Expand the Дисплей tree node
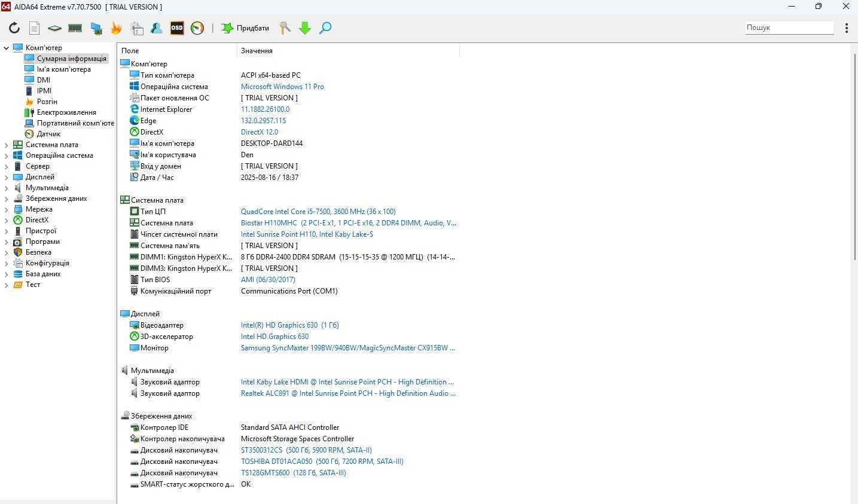The height and width of the screenshot is (504, 858). pos(6,177)
